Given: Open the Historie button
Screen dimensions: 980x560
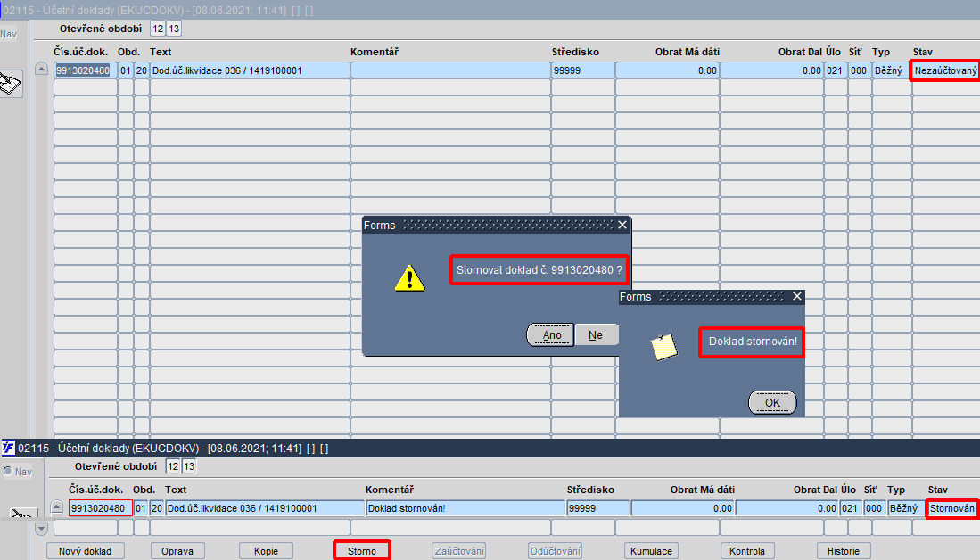Looking at the screenshot, I should coord(844,550).
